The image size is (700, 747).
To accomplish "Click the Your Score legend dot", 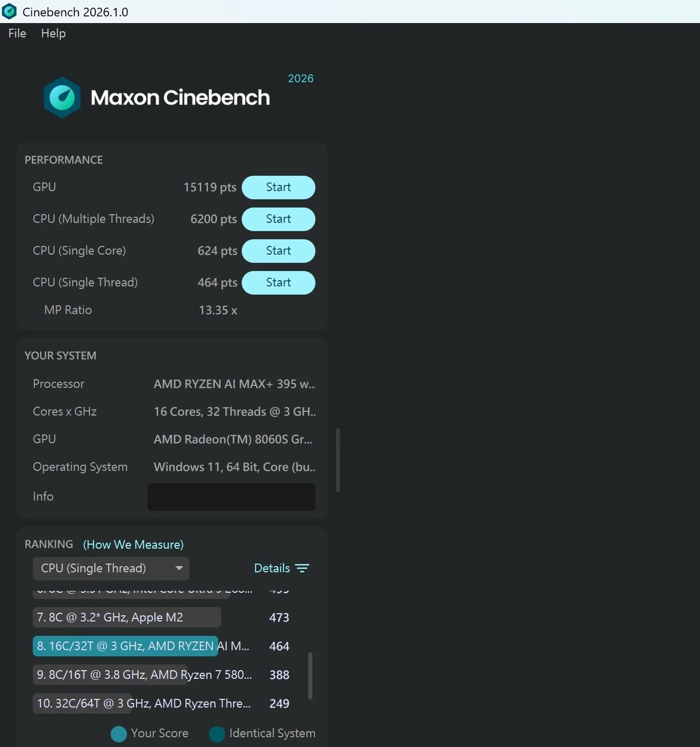I will (119, 734).
